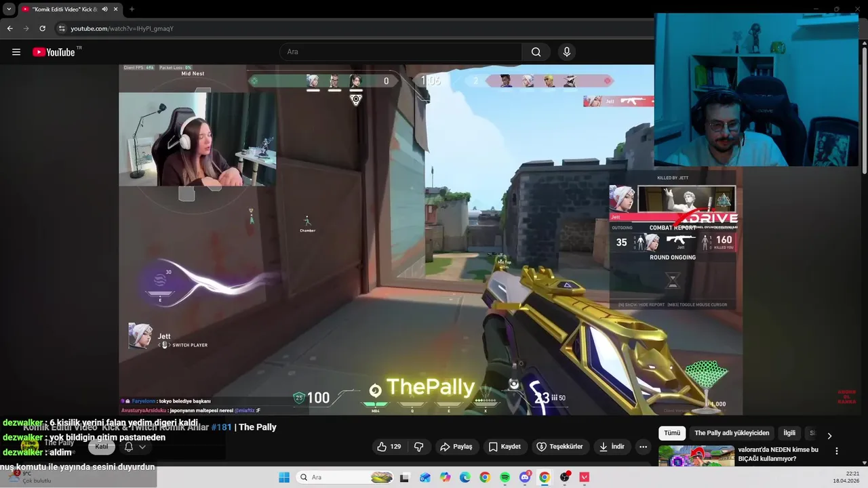This screenshot has height=488, width=868.
Task: Select 'The Pally adlı yükleyiciden' chip
Action: pos(732,433)
